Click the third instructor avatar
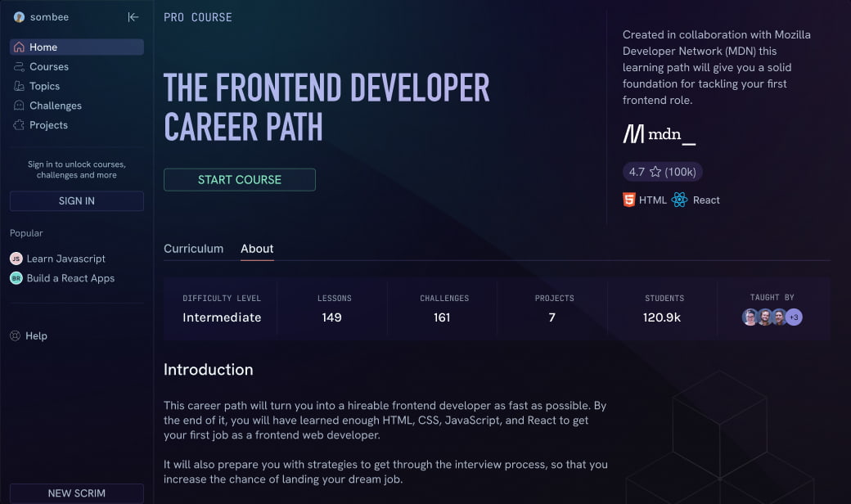This screenshot has height=504, width=851. pyautogui.click(x=779, y=317)
